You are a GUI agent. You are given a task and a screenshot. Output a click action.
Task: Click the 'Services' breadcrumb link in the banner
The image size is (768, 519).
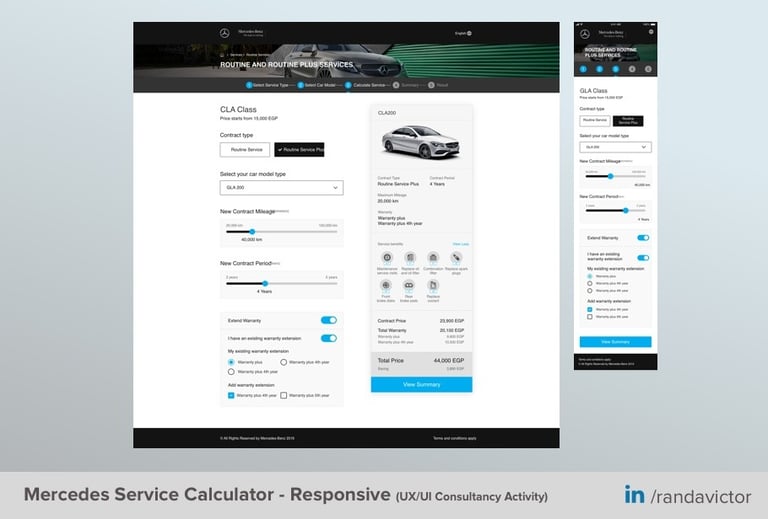click(236, 55)
